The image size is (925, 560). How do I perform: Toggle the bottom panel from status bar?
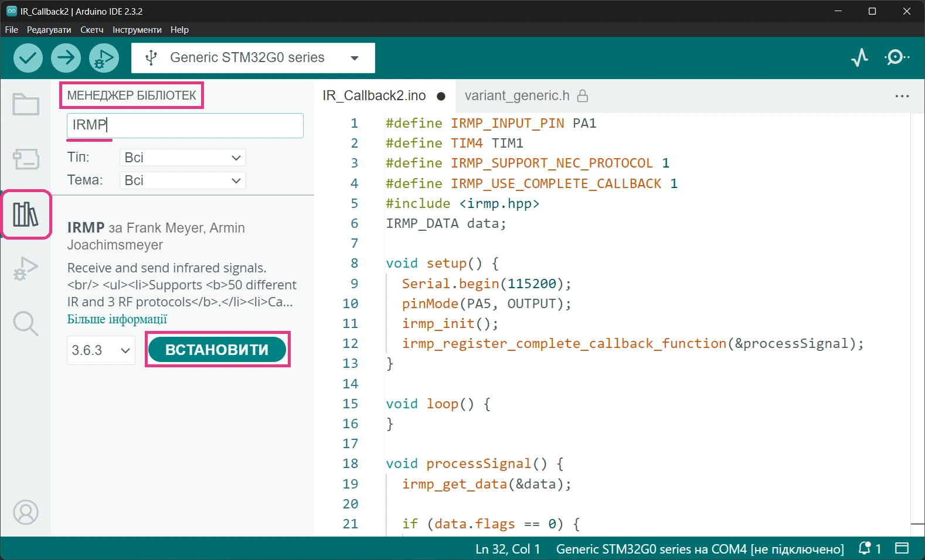click(902, 549)
